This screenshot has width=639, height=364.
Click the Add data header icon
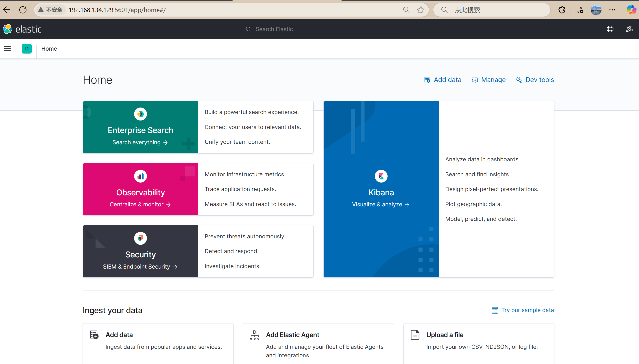pos(427,80)
